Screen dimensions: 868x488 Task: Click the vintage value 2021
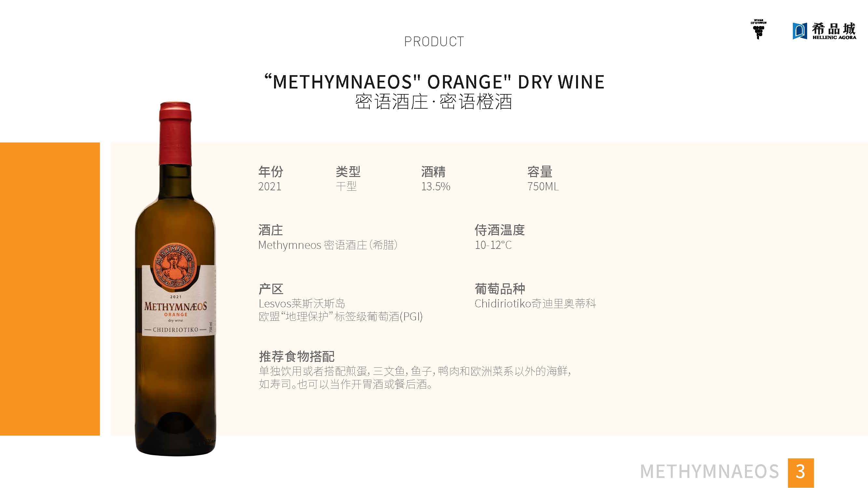click(x=269, y=186)
